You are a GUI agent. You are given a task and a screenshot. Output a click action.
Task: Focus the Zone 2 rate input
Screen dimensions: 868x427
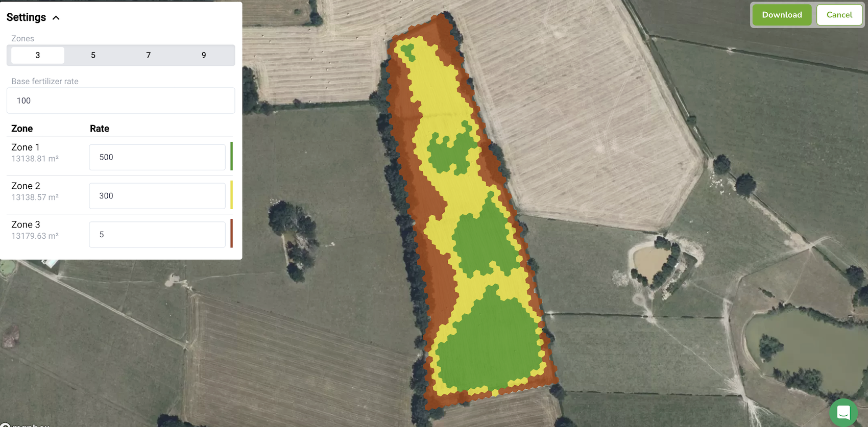pos(157,196)
